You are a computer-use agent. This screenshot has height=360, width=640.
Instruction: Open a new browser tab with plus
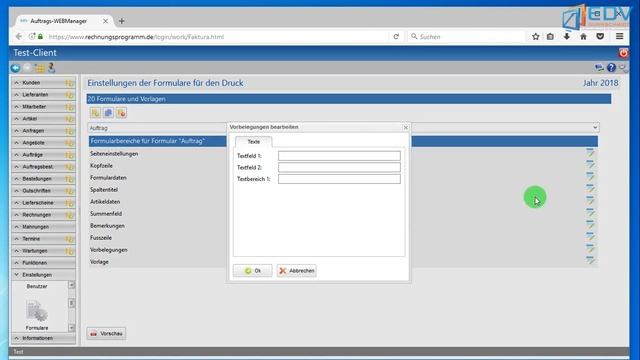pos(122,21)
